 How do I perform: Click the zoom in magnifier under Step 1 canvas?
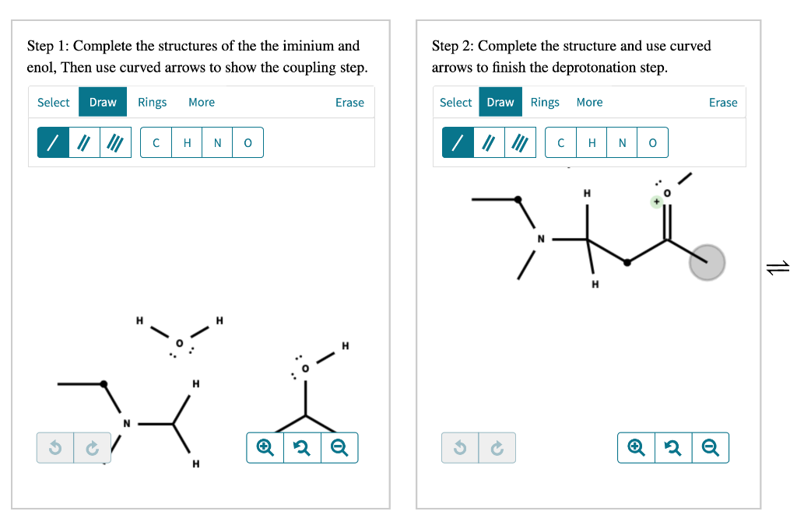coord(265,447)
